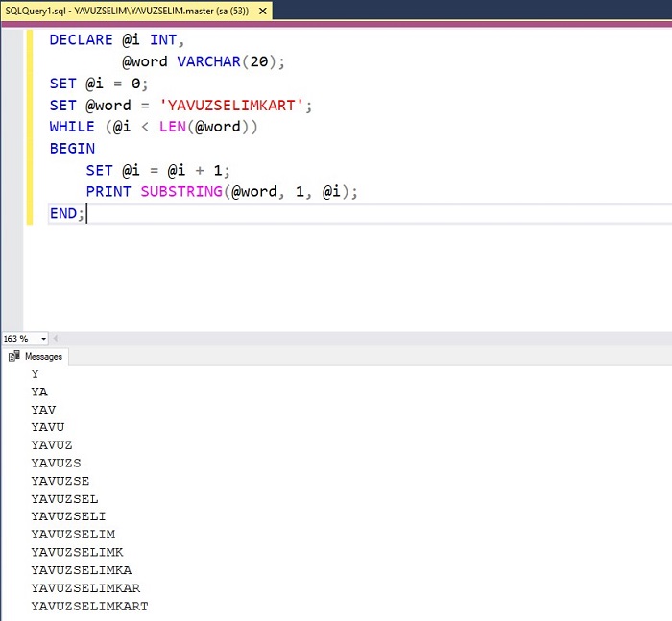The width and height of the screenshot is (672, 621).
Task: Click the WHILE keyword in the query
Action: [x=72, y=127]
